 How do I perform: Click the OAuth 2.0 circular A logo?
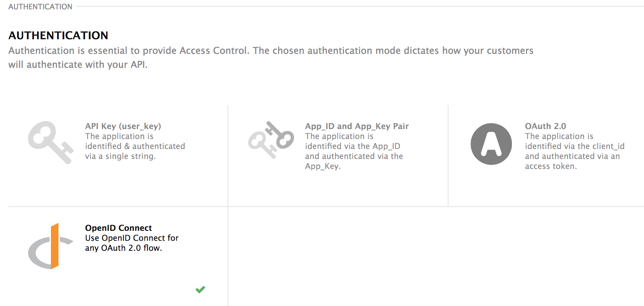tap(491, 144)
